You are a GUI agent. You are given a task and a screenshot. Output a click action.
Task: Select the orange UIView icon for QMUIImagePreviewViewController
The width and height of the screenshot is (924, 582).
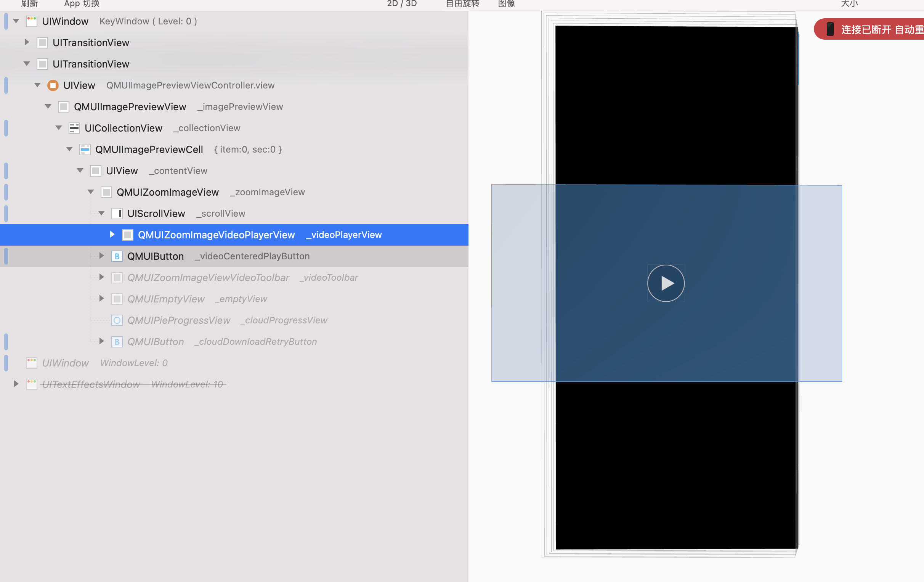coord(53,85)
